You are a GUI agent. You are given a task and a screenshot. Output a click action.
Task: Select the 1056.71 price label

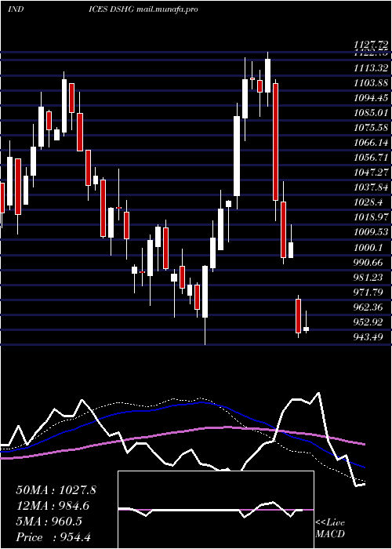click(x=371, y=157)
